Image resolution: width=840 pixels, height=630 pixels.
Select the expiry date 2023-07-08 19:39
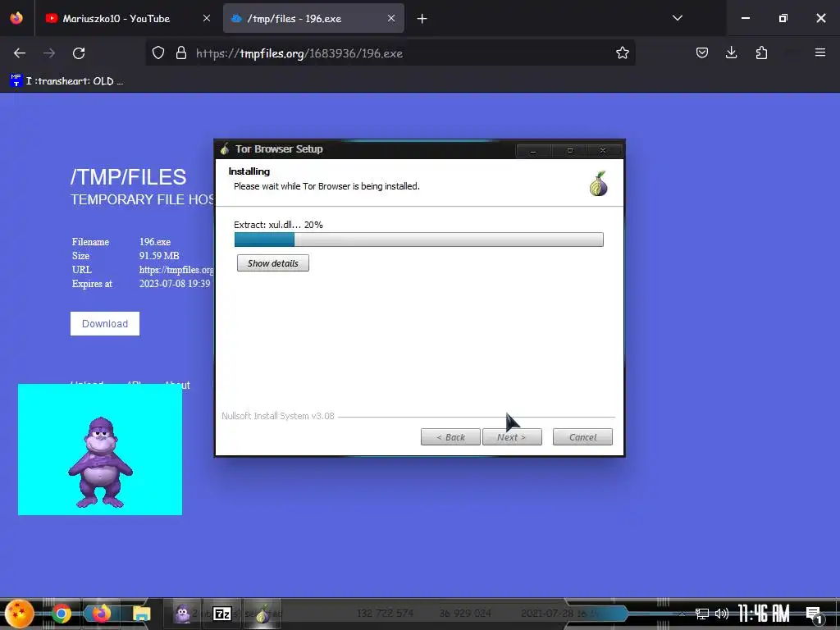[x=175, y=283]
